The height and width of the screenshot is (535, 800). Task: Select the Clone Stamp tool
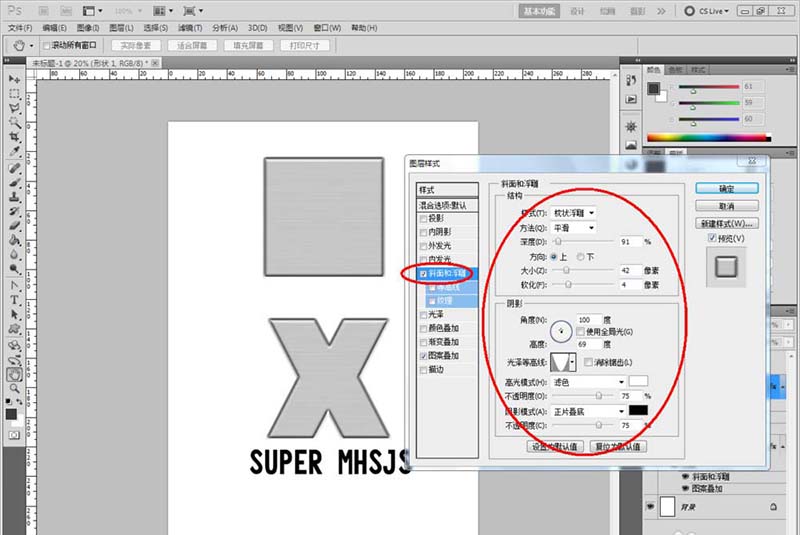coord(14,197)
